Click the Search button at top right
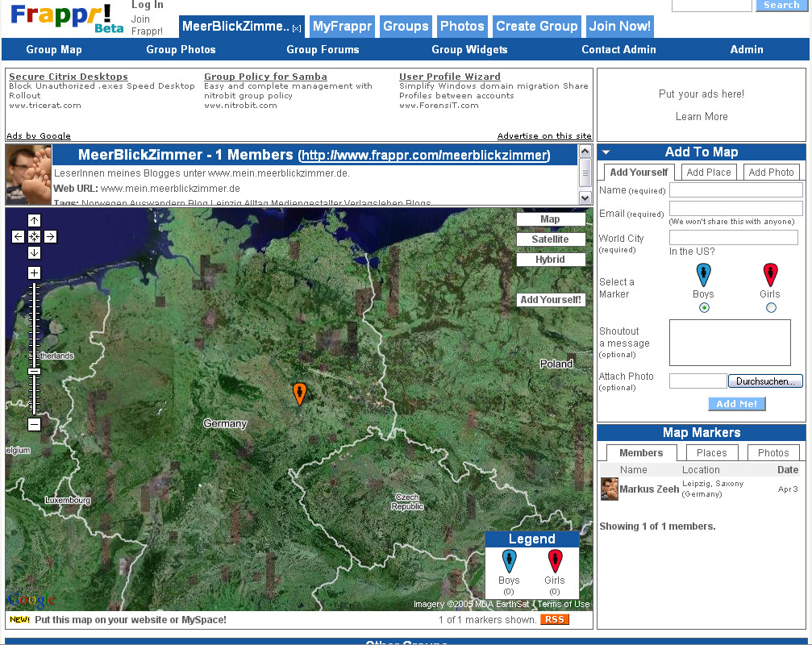Image resolution: width=812 pixels, height=645 pixels. tap(781, 5)
